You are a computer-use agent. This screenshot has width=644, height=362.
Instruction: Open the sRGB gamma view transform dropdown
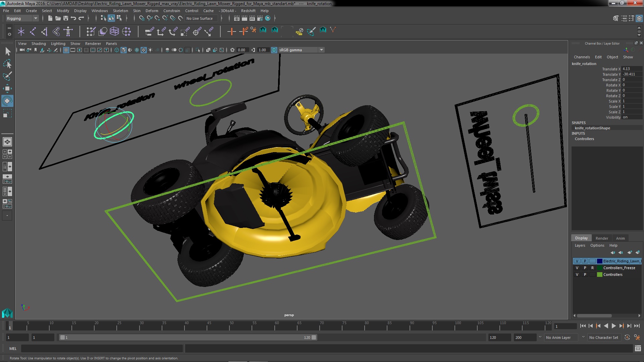[x=301, y=50]
